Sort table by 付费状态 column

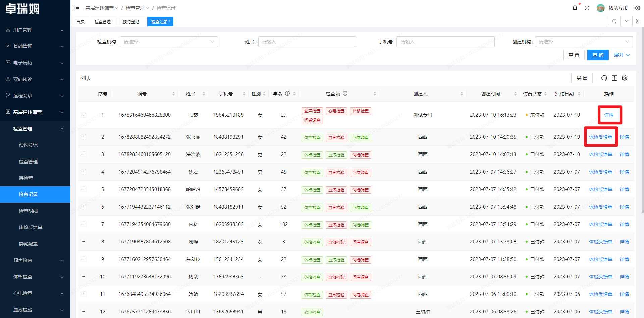click(x=545, y=94)
